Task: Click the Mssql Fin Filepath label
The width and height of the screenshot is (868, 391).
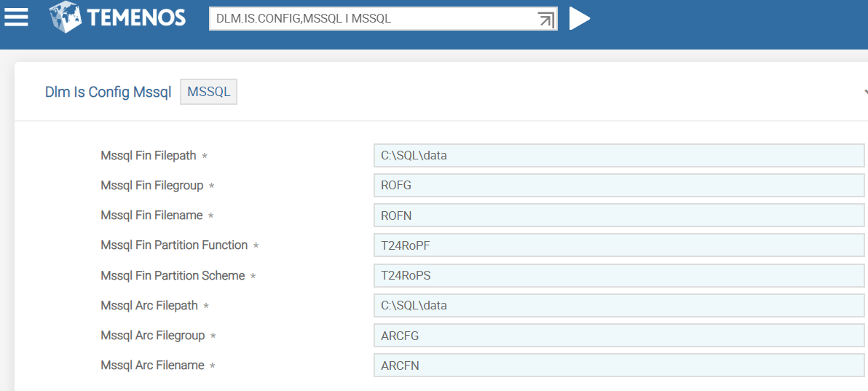Action: (149, 156)
